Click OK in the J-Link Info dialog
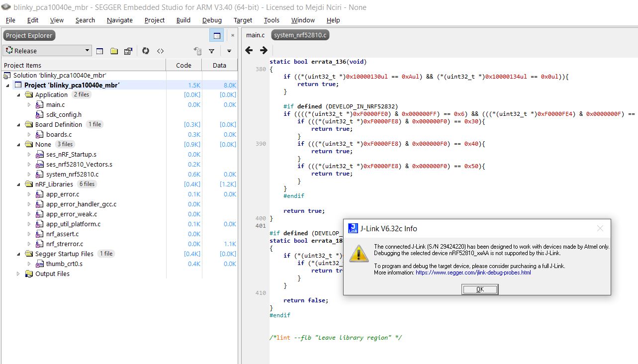Screen dimensions: 638x364 click(480, 289)
